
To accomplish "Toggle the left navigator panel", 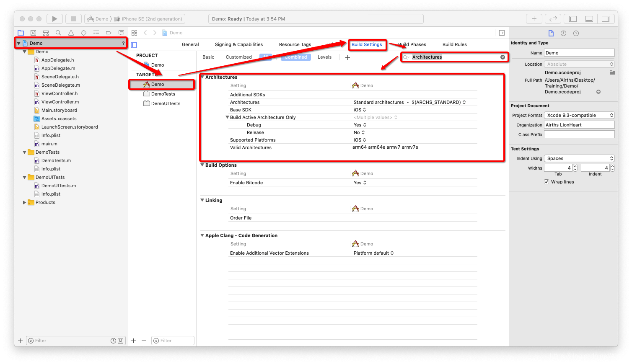I will [573, 19].
